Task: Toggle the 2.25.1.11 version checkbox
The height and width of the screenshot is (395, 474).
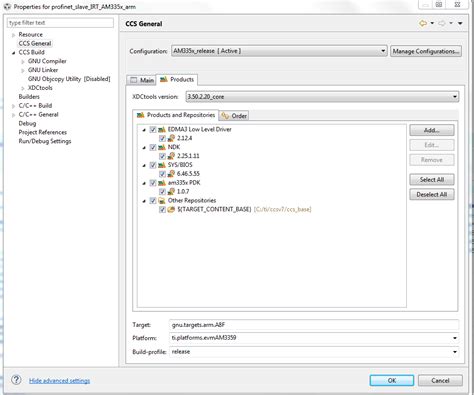Action: (x=162, y=156)
